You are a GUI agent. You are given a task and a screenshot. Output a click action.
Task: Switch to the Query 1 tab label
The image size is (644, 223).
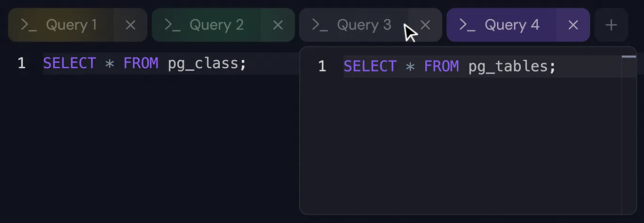[x=71, y=25]
